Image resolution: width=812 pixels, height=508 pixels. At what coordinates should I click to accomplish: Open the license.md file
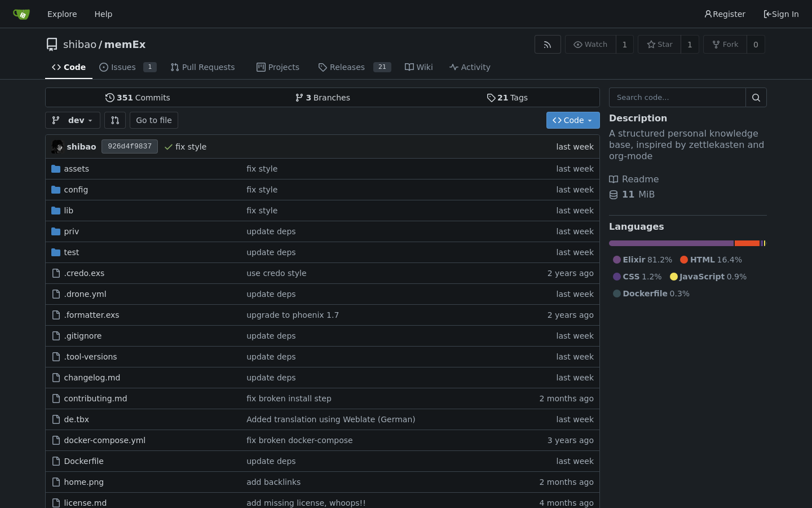coord(85,503)
